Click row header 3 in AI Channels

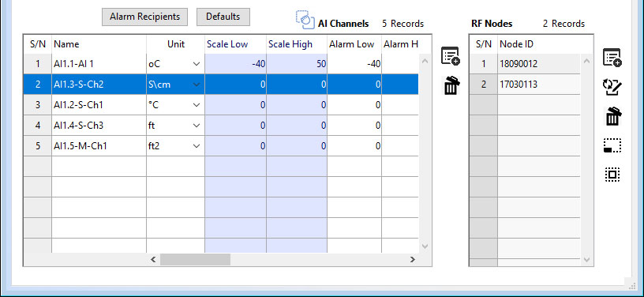[x=38, y=105]
